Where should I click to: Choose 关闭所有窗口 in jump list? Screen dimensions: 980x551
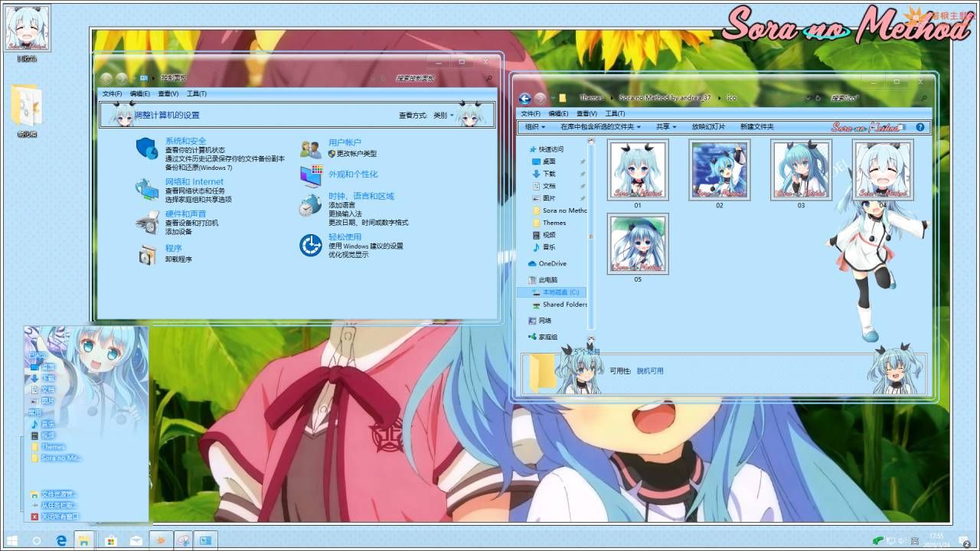tap(55, 517)
